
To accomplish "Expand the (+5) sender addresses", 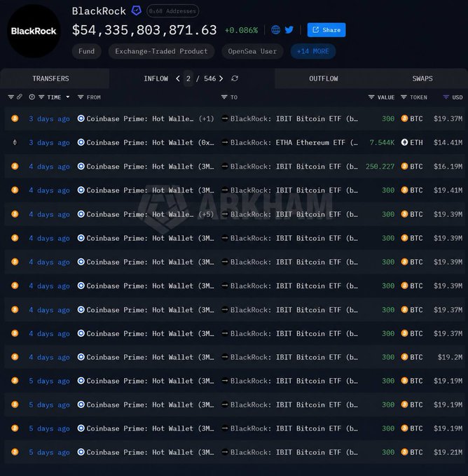I will (x=207, y=214).
